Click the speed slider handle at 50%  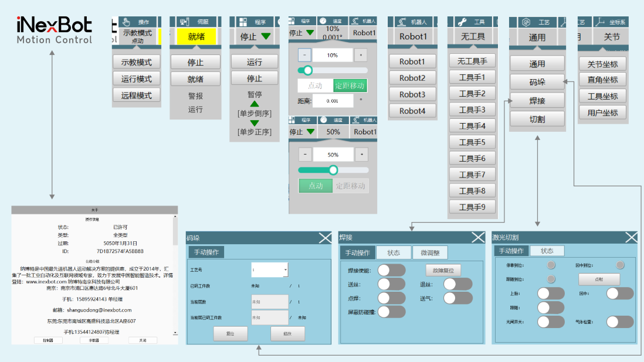tap(333, 170)
